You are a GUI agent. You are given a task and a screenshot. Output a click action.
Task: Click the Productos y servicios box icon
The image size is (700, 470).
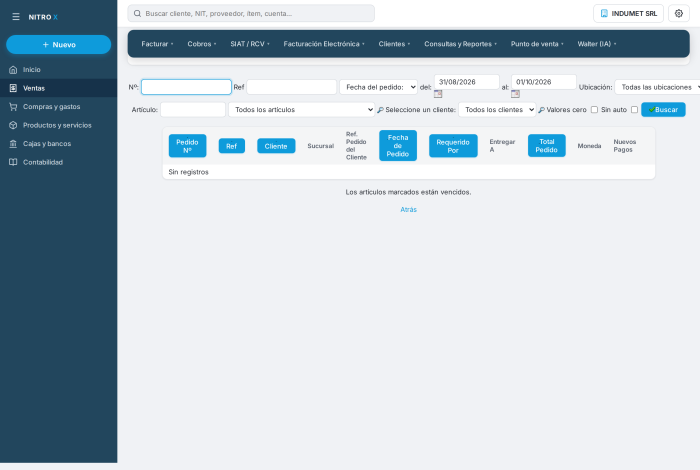click(13, 125)
